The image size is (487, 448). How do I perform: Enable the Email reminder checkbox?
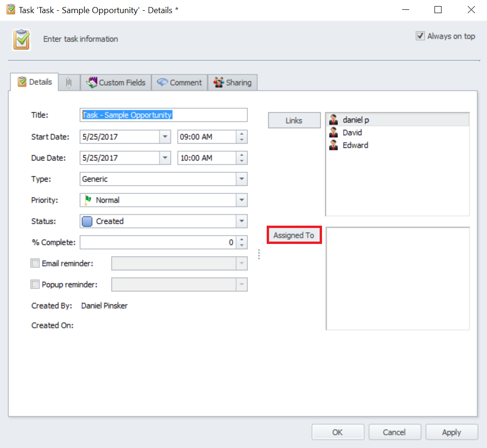[x=35, y=264]
